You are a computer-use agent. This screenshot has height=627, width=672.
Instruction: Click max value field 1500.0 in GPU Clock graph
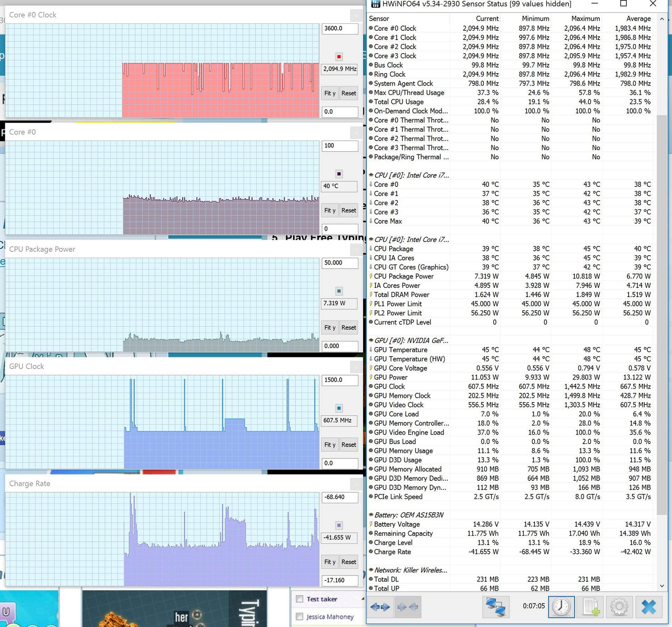340,380
